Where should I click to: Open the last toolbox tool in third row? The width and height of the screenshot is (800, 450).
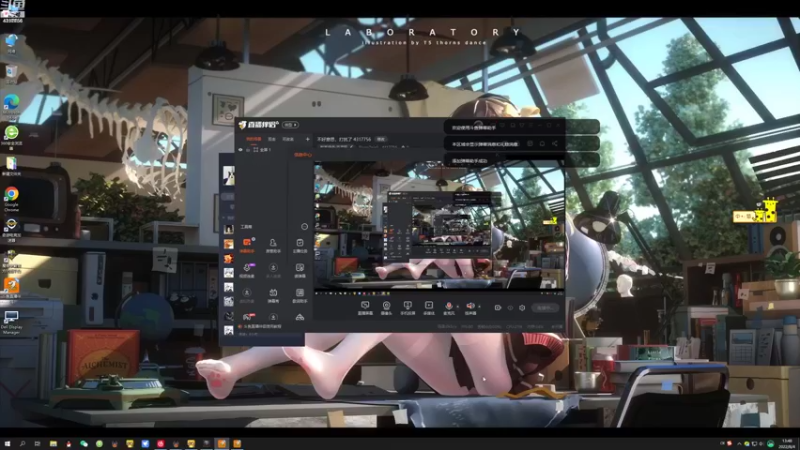(x=299, y=295)
